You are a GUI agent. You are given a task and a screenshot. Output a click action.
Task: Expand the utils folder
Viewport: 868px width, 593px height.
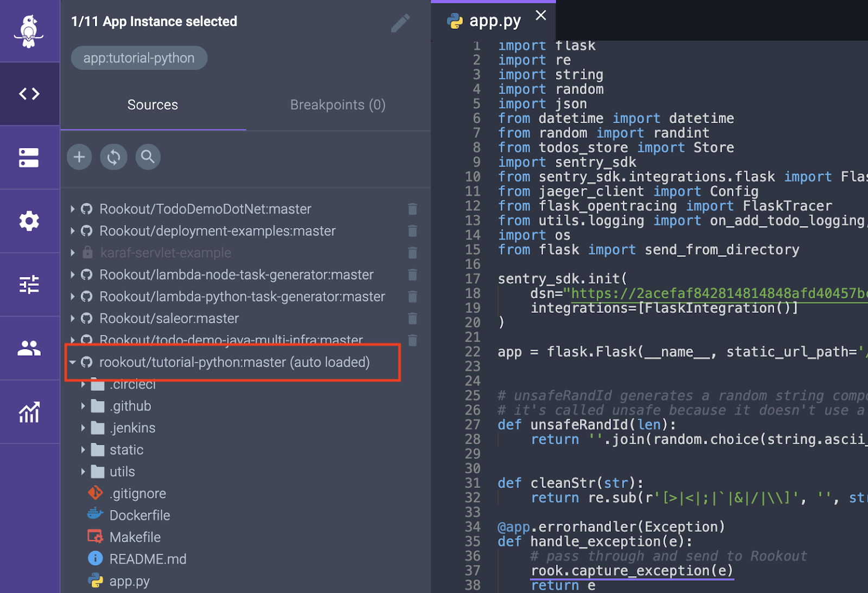tap(83, 472)
